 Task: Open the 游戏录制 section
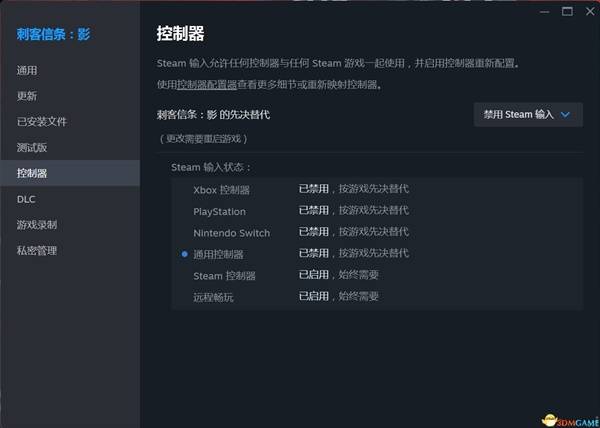[70, 225]
